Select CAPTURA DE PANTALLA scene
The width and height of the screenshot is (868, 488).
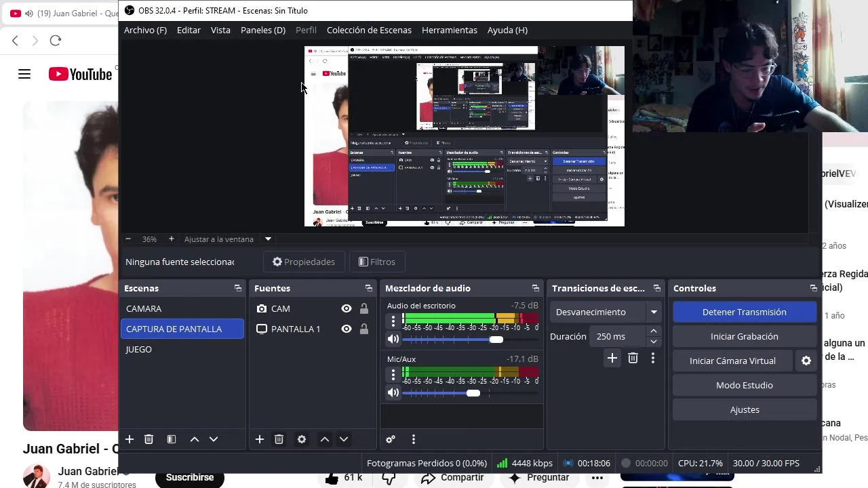(182, 329)
